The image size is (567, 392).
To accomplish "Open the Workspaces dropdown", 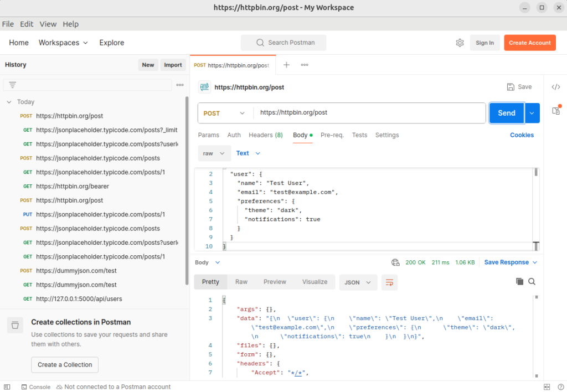I will click(x=63, y=43).
